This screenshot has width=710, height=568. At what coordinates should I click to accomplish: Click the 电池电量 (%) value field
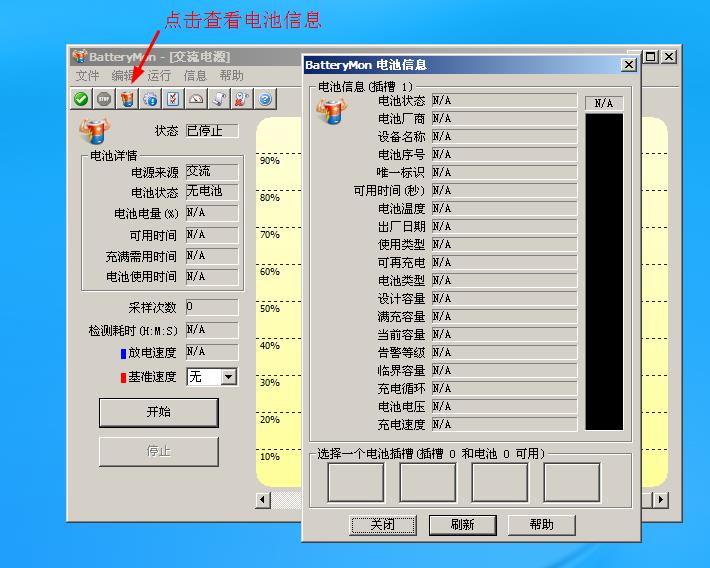point(212,213)
